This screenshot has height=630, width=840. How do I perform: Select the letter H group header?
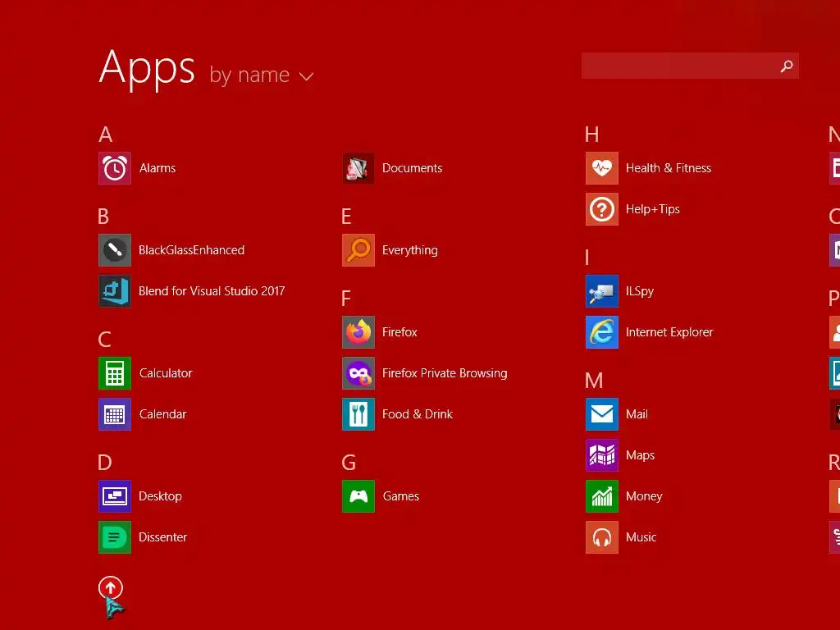[592, 135]
